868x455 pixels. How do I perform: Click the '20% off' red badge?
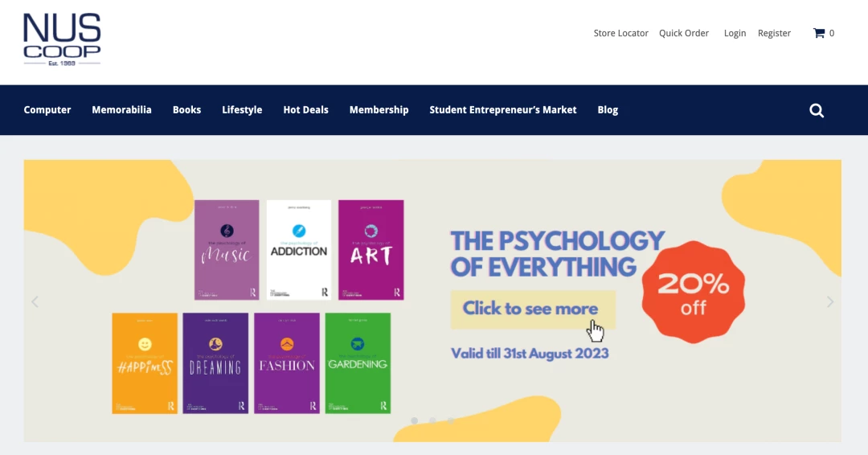click(x=693, y=293)
